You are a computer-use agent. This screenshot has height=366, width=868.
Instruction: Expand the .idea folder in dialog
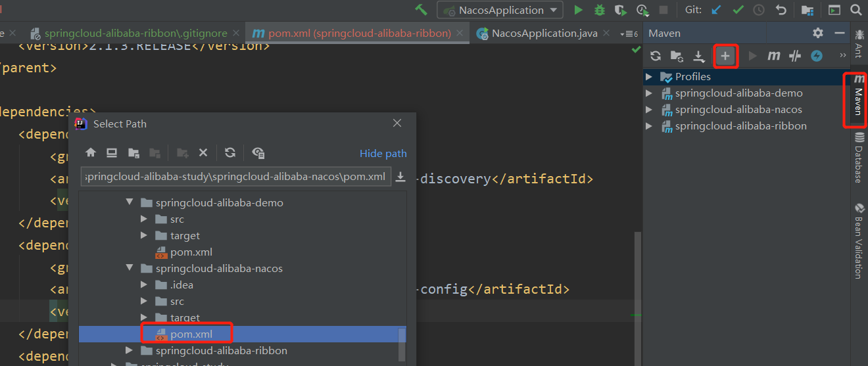(144, 285)
